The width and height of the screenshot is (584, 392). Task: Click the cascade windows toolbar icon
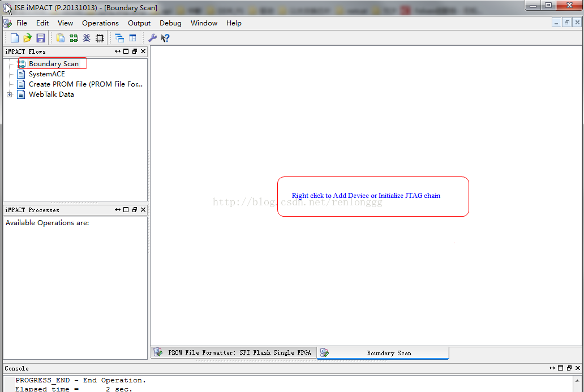pos(119,38)
